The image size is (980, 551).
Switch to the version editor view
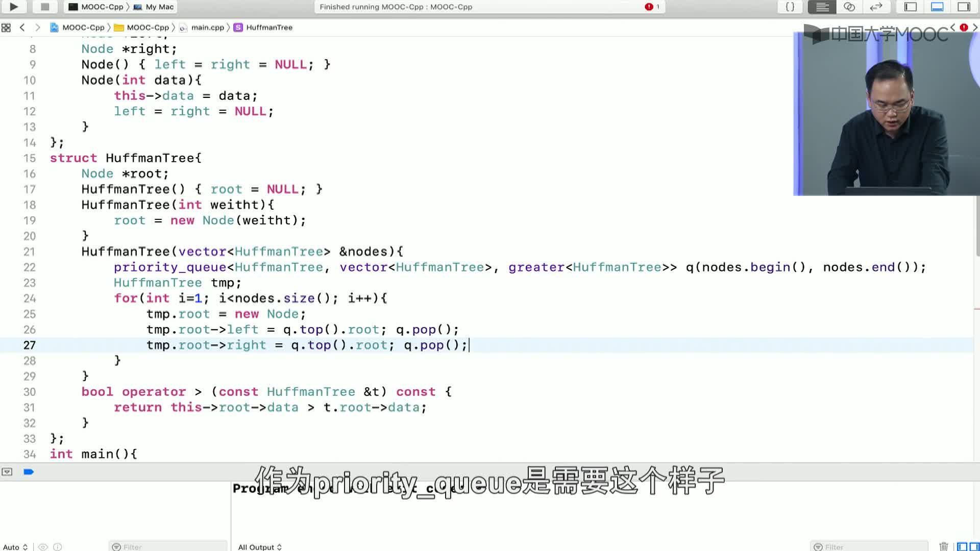coord(876,7)
